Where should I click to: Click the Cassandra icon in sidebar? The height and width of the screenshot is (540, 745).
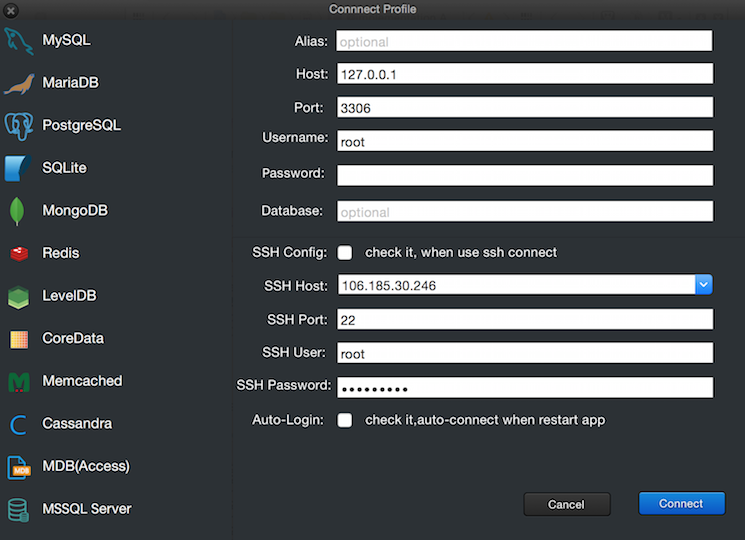pos(19,424)
